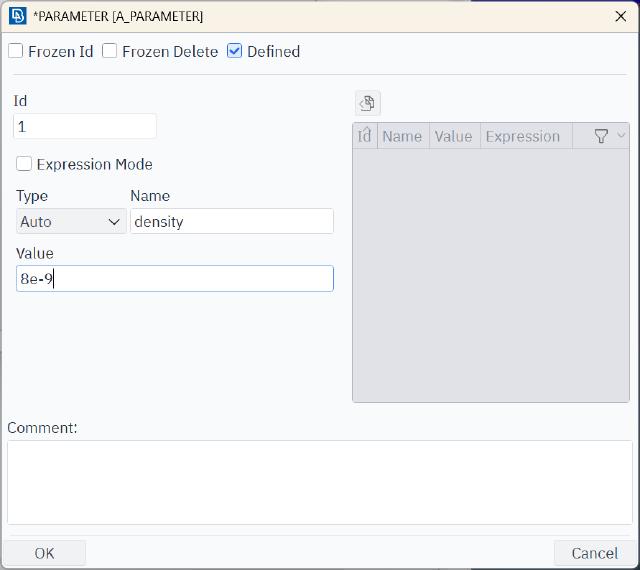Expand the filter options chevron

click(x=621, y=136)
